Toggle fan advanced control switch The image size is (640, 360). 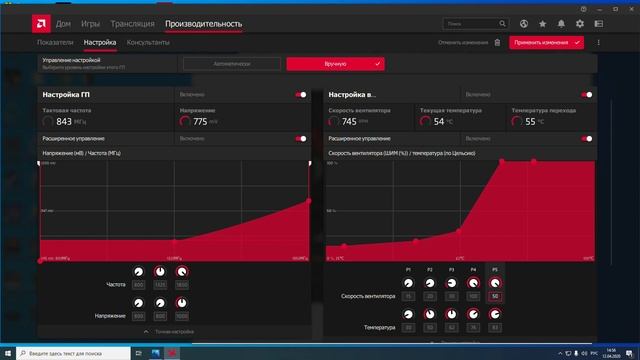pyautogui.click(x=587, y=139)
